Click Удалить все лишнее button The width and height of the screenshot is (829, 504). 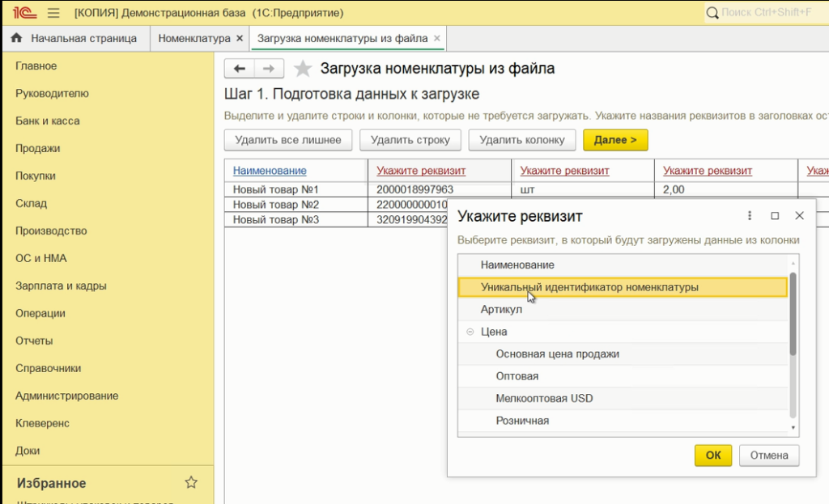point(288,140)
